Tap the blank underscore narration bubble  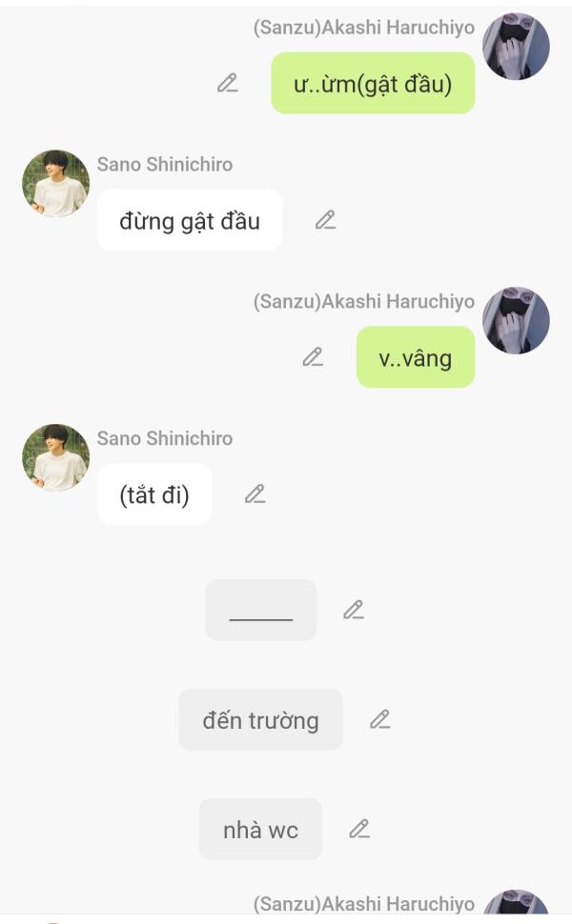click(x=260, y=610)
